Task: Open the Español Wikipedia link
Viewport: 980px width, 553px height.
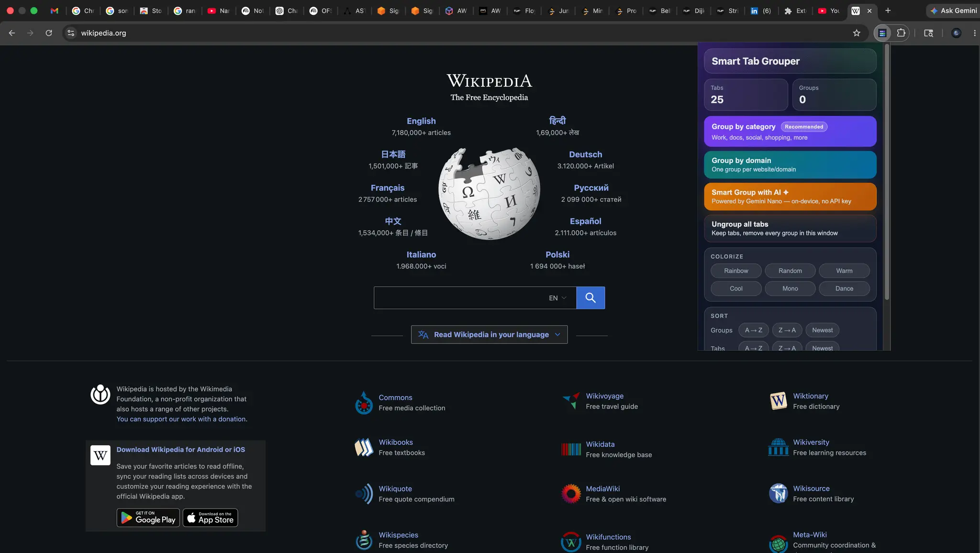Action: [x=585, y=221]
